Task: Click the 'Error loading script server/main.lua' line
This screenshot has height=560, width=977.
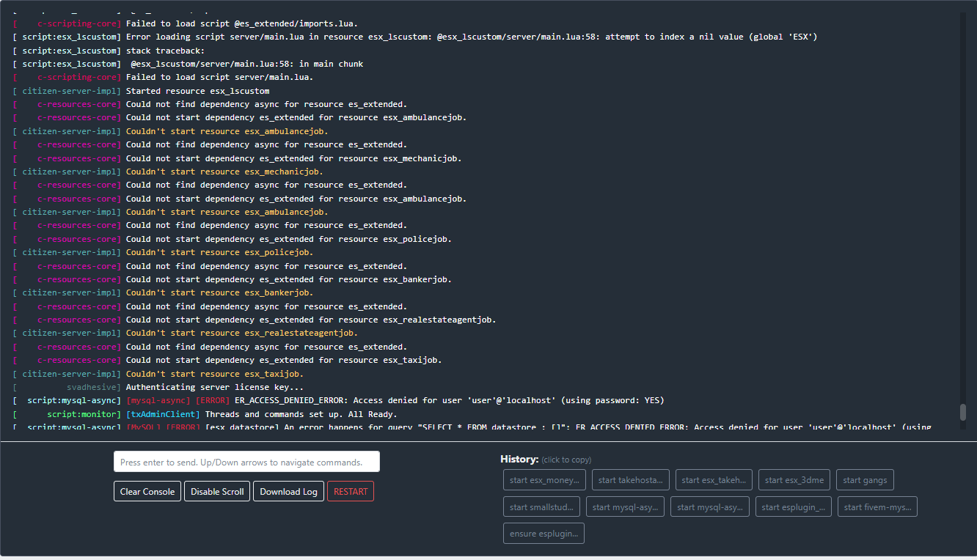Action: click(x=472, y=37)
